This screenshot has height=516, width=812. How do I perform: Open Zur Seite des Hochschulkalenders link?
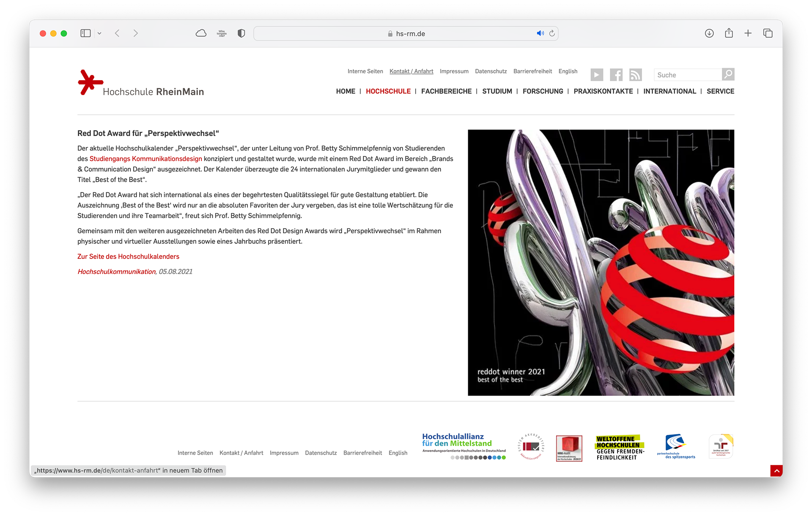coord(128,257)
